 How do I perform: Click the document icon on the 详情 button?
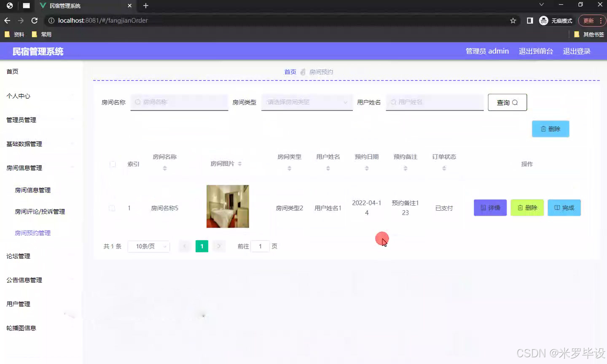coord(483,208)
